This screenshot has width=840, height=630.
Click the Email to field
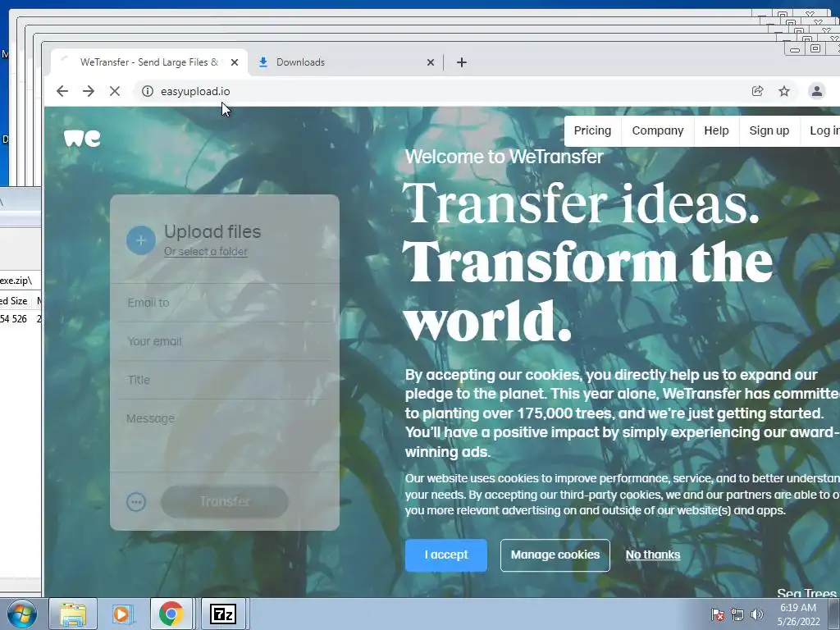(x=225, y=303)
